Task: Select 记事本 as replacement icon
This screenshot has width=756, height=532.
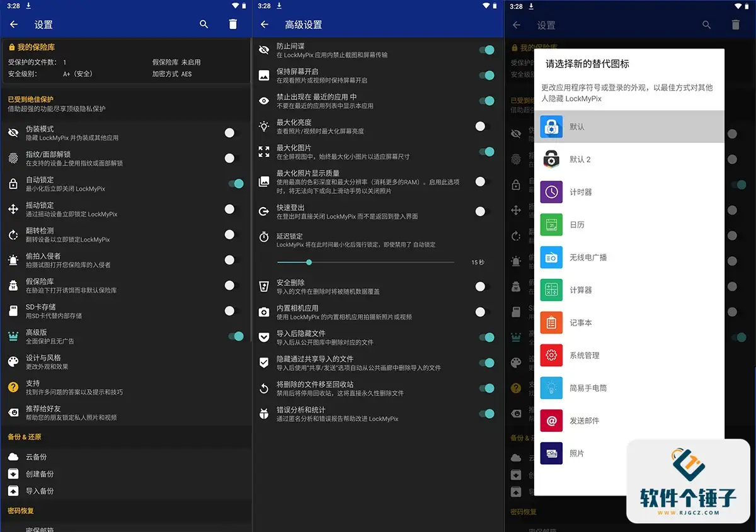Action: [629, 322]
